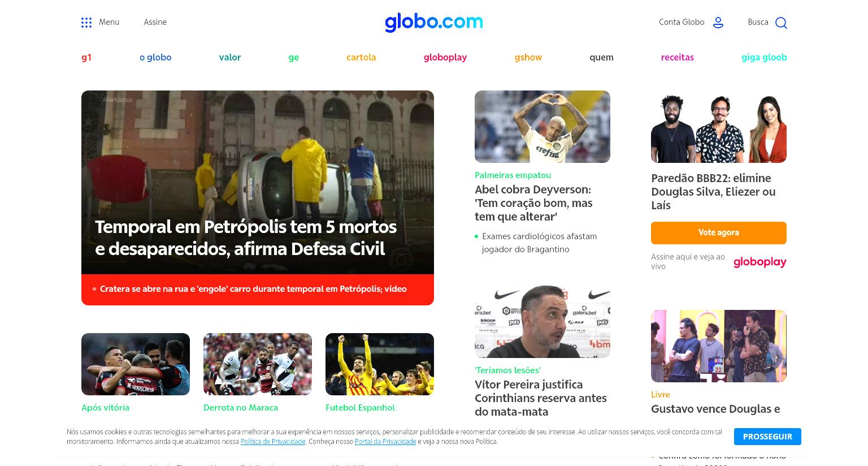Go to the ge sports tab

point(293,57)
